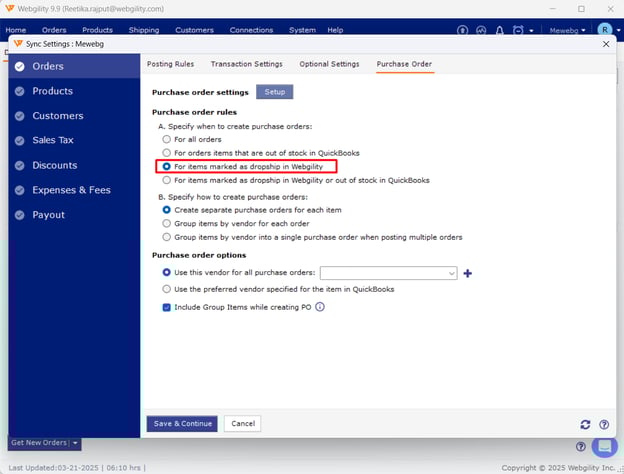Switch to the Posting Rules tab
The width and height of the screenshot is (624, 474).
click(x=170, y=64)
